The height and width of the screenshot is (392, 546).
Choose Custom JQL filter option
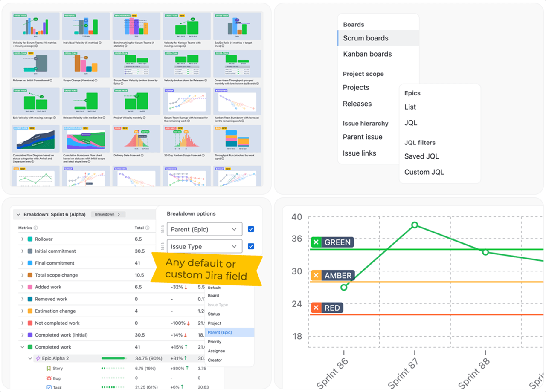[424, 172]
